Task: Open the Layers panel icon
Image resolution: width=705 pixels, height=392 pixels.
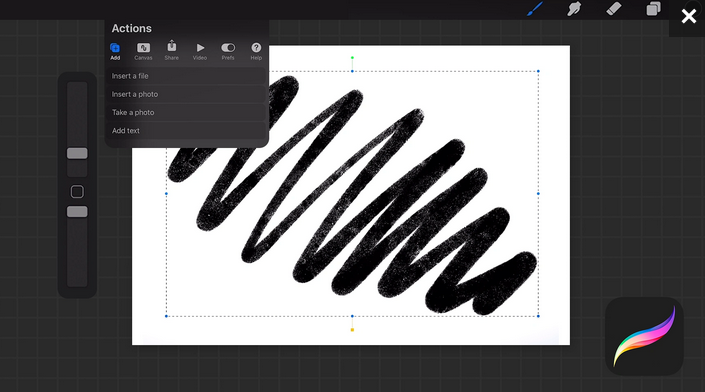Action: point(653,9)
